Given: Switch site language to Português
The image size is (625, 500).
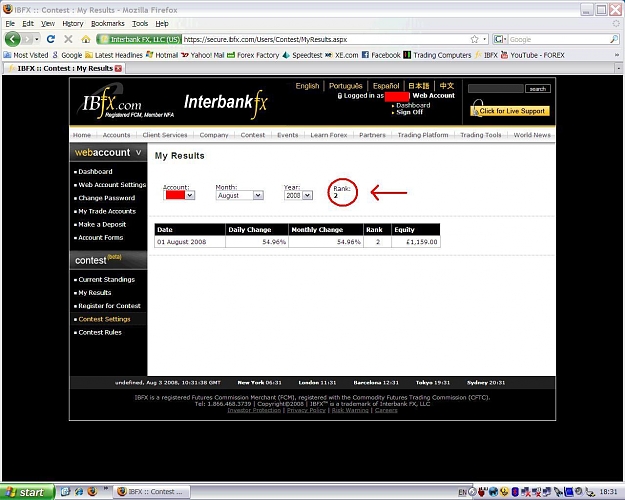Looking at the screenshot, I should pos(346,86).
